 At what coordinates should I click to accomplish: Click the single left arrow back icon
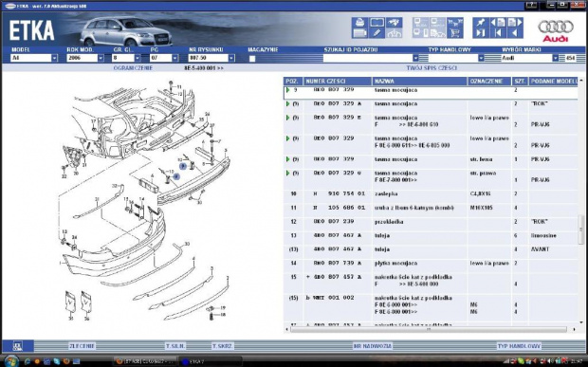[x=515, y=33]
